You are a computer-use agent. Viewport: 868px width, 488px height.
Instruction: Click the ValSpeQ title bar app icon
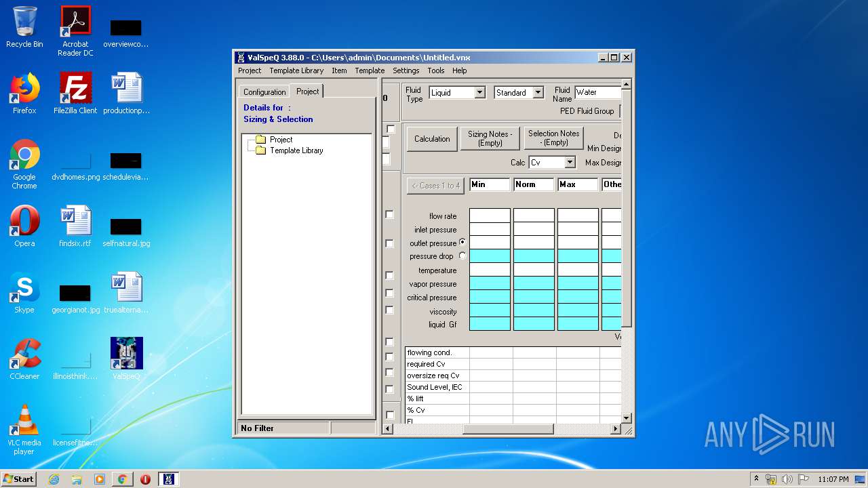pos(241,58)
